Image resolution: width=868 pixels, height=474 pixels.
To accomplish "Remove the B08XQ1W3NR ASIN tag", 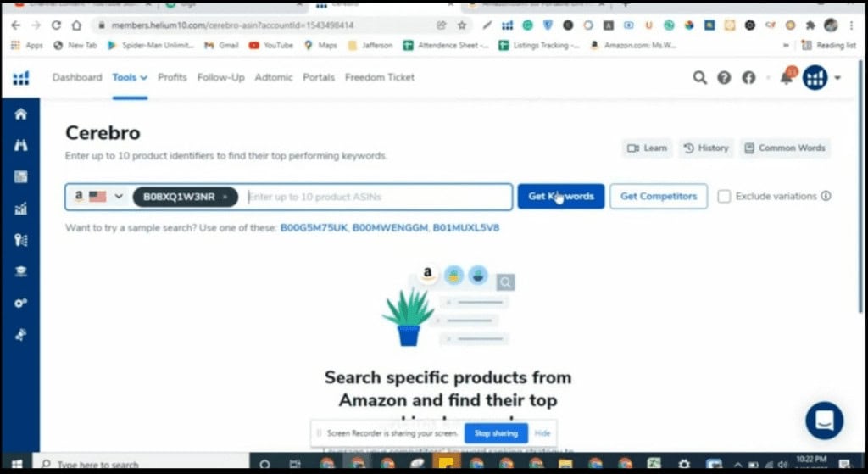I will pyautogui.click(x=225, y=197).
